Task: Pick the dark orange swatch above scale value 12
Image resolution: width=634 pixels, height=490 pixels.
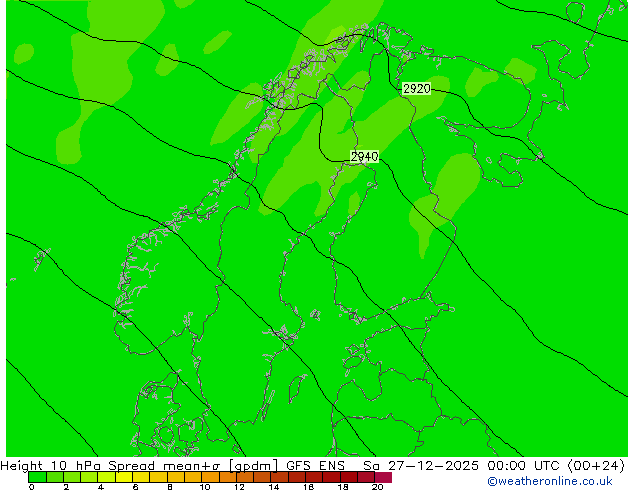Action: [x=246, y=477]
